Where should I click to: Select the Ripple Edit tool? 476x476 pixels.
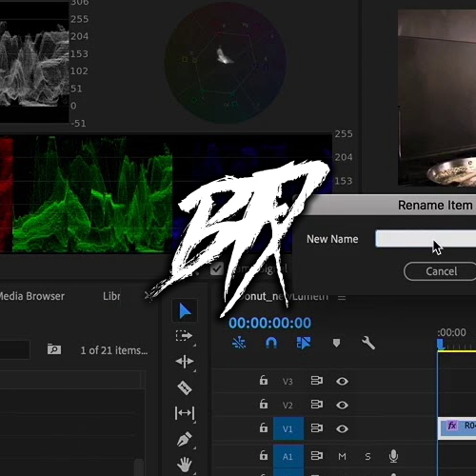point(185,362)
